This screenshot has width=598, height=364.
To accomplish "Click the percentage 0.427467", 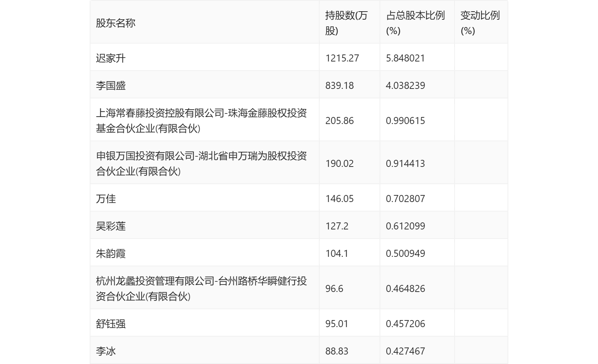I will pos(406,351).
